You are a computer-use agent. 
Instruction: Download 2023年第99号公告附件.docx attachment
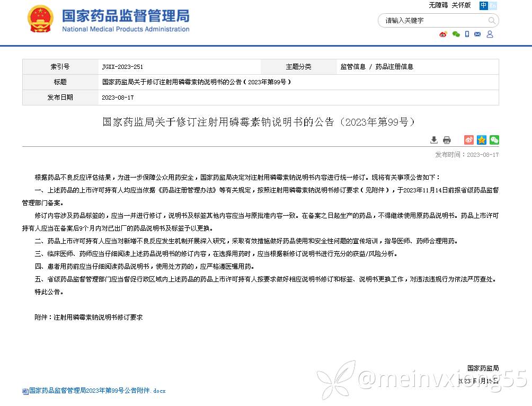point(97,391)
